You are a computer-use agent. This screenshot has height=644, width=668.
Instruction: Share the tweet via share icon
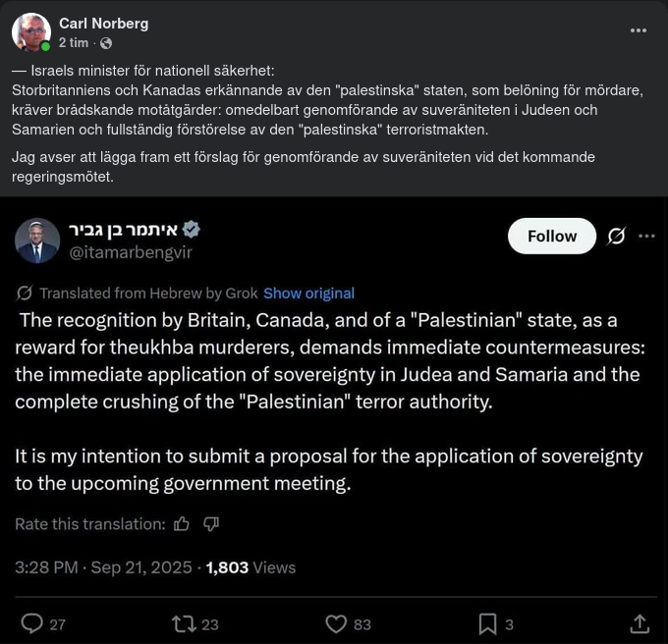pos(640,623)
